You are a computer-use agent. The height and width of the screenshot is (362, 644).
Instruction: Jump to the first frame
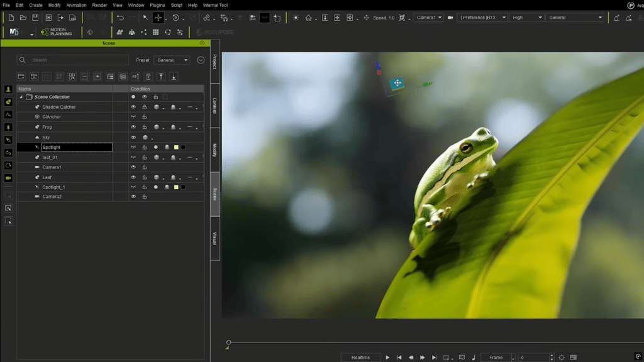[399, 358]
